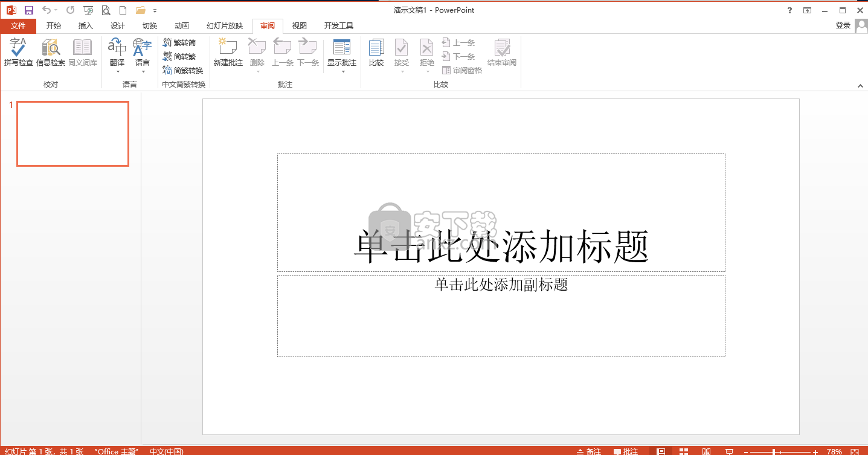Expand the 翻译 translate dropdown
868x455 pixels.
click(x=117, y=71)
